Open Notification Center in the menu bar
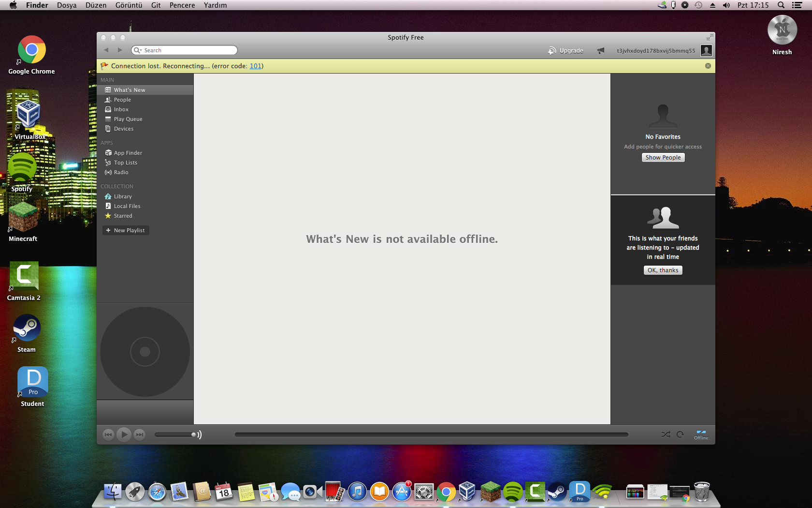 [797, 5]
